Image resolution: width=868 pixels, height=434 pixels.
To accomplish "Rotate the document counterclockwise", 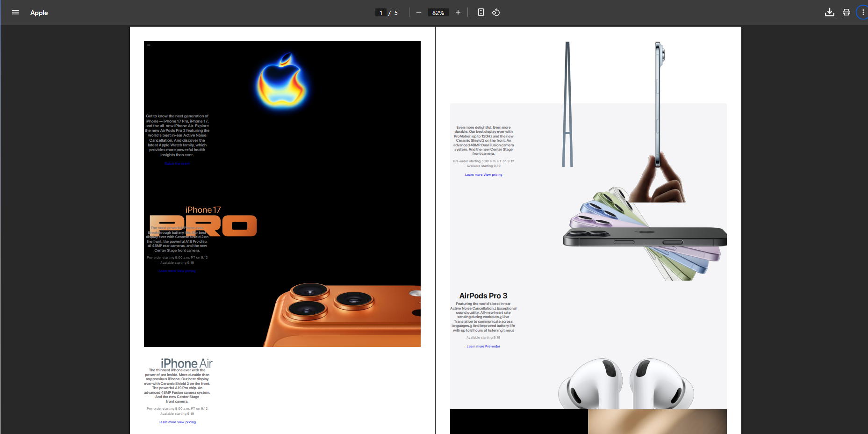I will [x=496, y=13].
